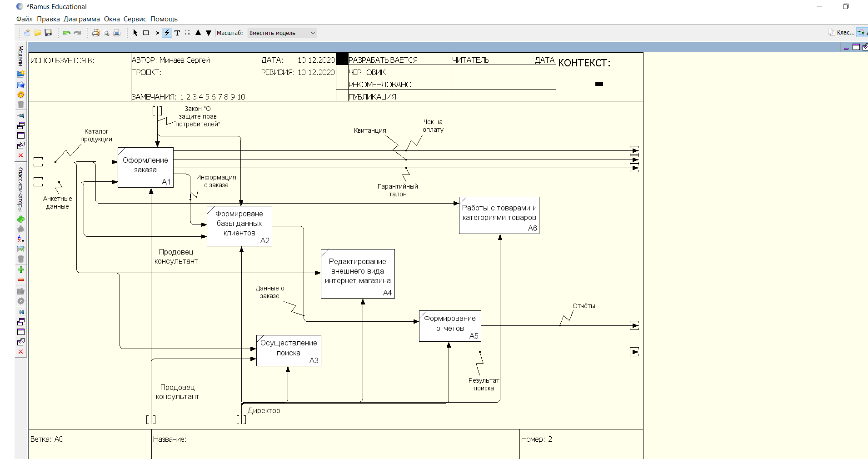This screenshot has width=868, height=459.
Task: Switch to the Клас... tab at top right
Action: click(841, 32)
